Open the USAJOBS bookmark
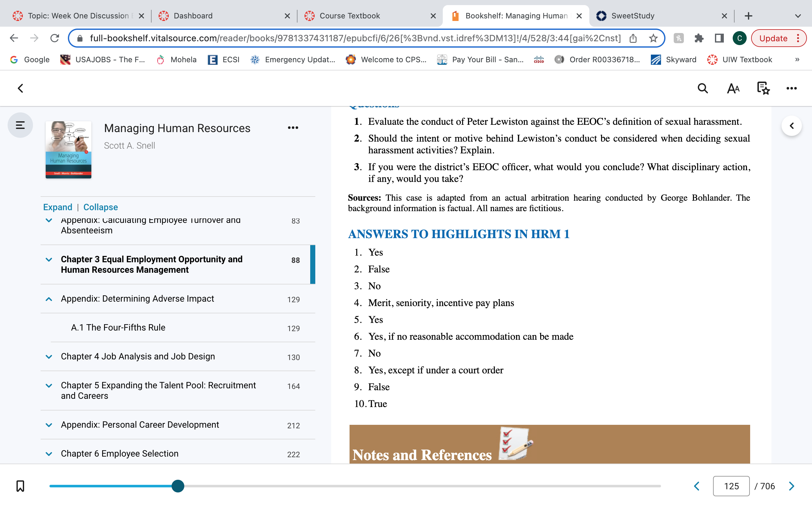 click(102, 59)
